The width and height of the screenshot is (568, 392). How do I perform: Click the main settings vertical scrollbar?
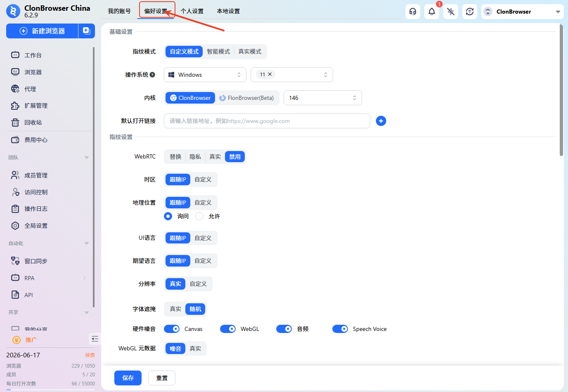[x=561, y=90]
